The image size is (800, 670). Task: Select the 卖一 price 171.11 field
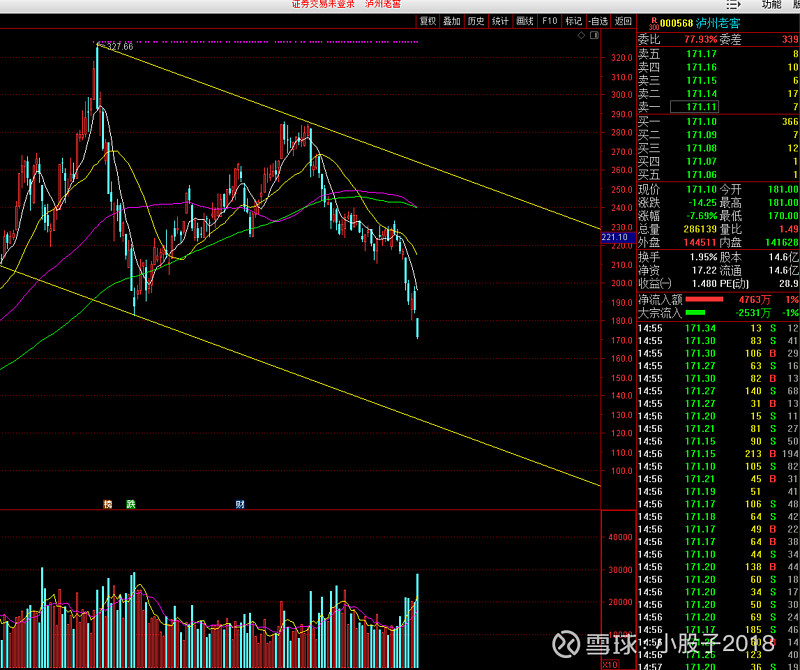tap(694, 107)
